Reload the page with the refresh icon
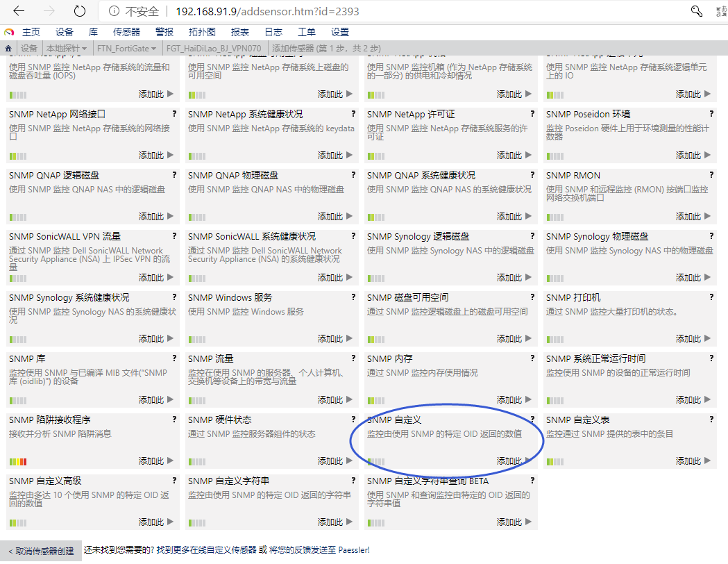The height and width of the screenshot is (564, 728). pyautogui.click(x=79, y=11)
